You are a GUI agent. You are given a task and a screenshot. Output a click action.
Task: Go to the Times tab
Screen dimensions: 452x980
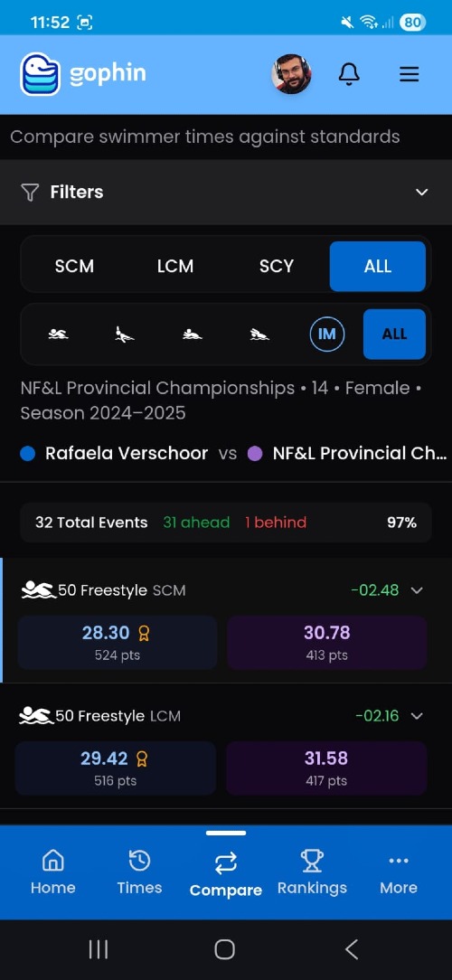point(139,872)
